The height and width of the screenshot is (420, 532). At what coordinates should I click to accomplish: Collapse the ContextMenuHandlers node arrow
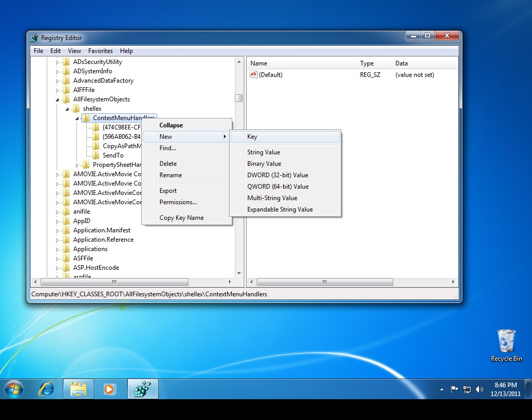coord(77,118)
